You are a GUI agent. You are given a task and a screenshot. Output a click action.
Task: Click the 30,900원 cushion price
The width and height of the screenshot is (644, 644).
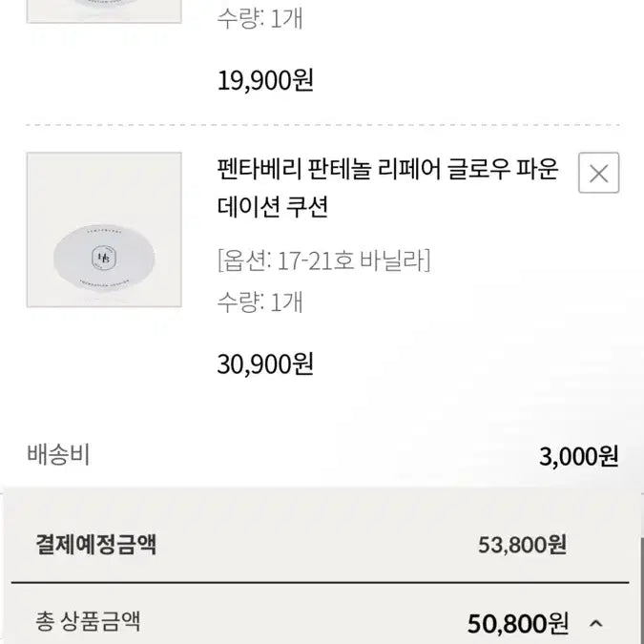pyautogui.click(x=265, y=364)
